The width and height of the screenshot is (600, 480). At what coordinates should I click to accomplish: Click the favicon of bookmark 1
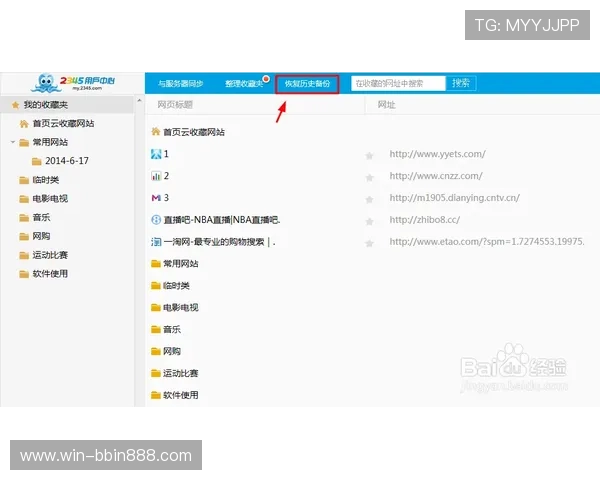coord(156,154)
